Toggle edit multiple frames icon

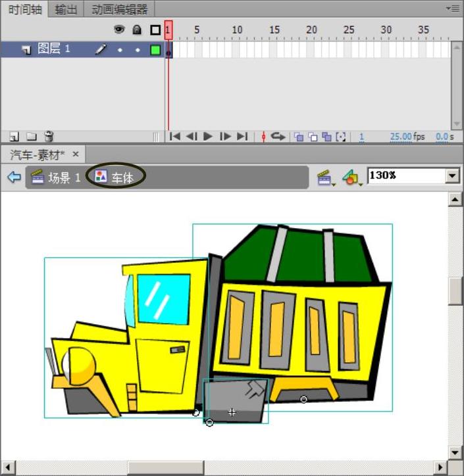click(x=327, y=137)
